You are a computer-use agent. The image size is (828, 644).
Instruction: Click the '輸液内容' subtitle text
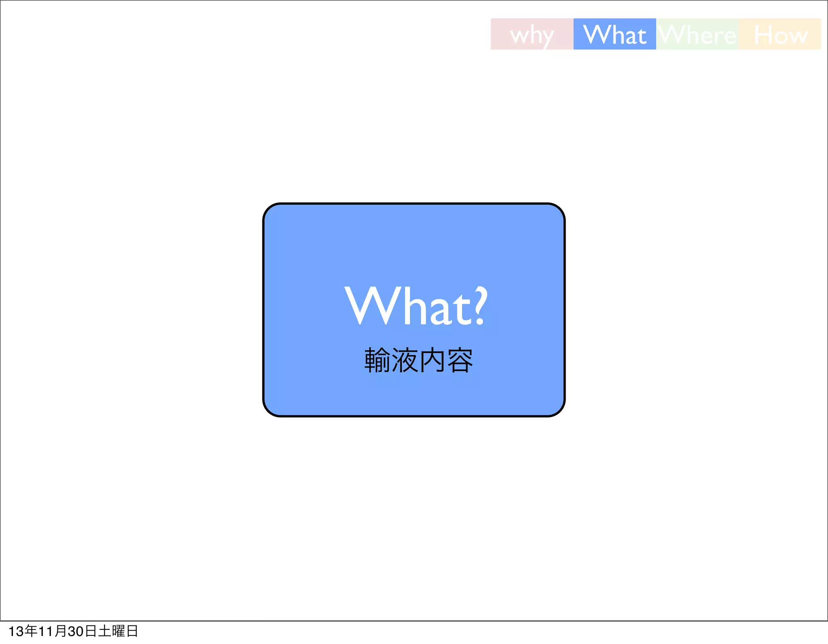[418, 360]
